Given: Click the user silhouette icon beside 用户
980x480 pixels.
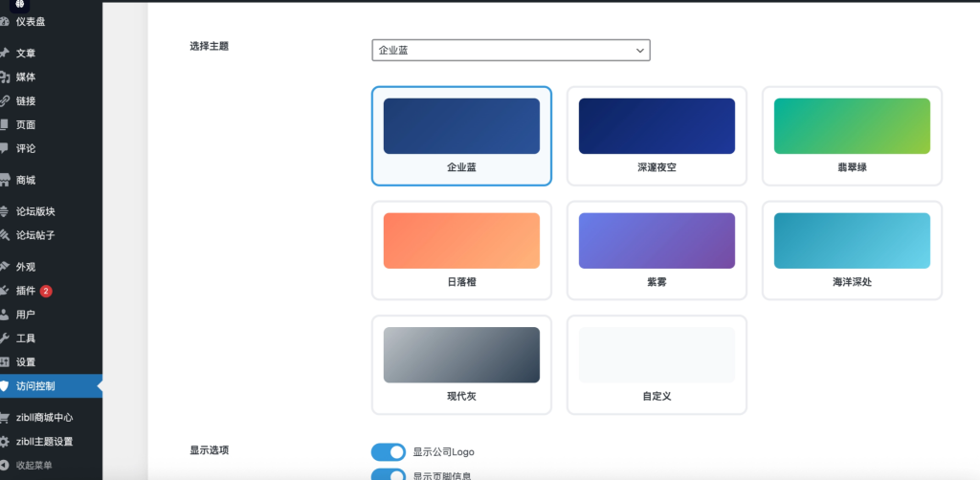Looking at the screenshot, I should point(4,315).
